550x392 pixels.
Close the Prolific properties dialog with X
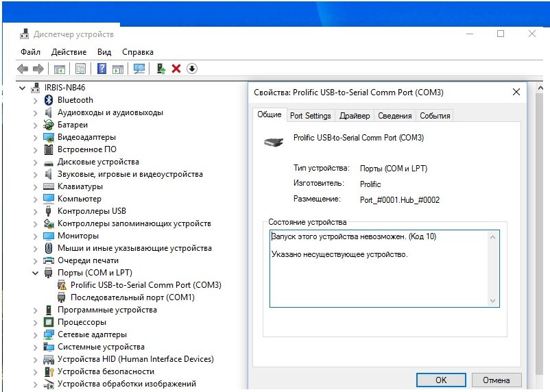(x=516, y=93)
